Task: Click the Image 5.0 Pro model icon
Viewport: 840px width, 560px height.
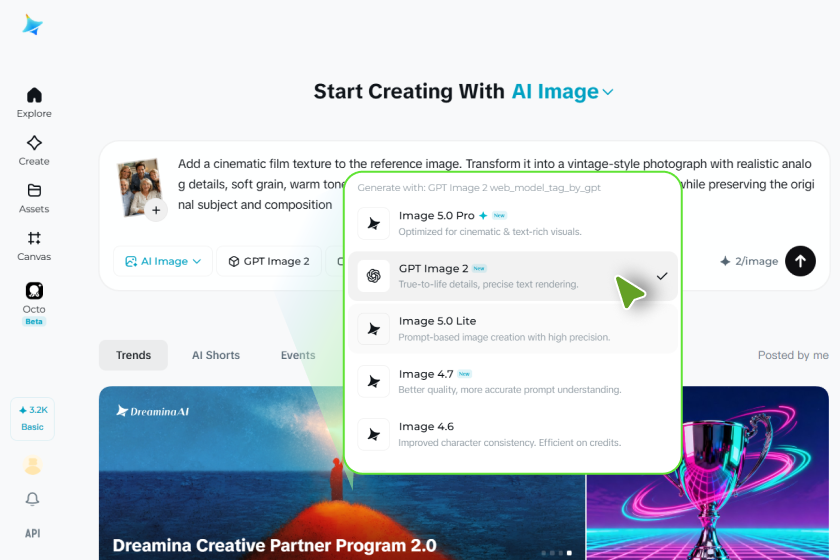Action: (373, 223)
